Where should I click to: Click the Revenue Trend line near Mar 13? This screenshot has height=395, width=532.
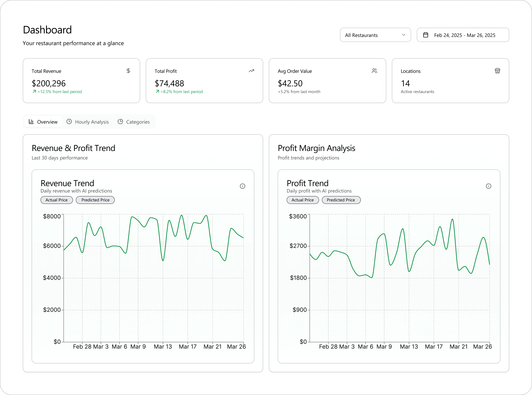pyautogui.click(x=163, y=260)
